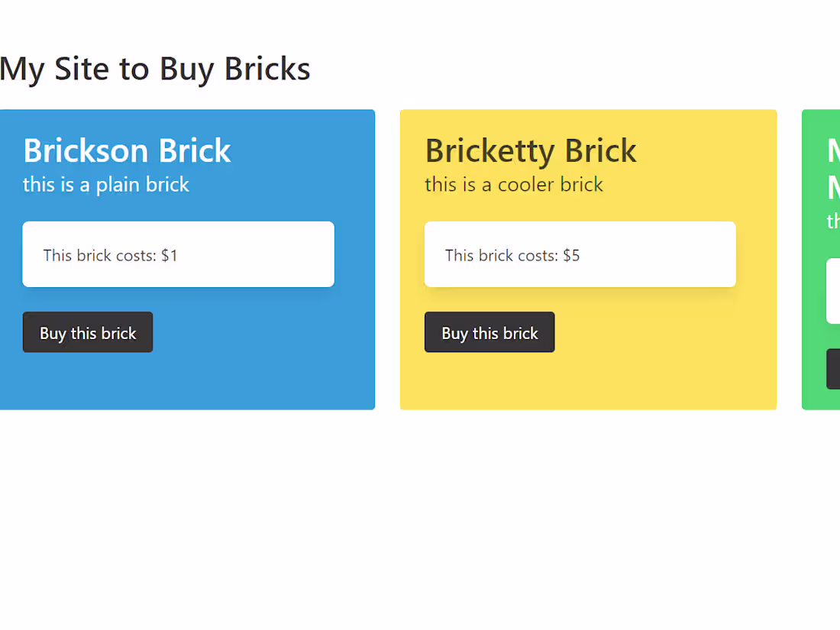Click the subtitle reading this is a cooler brick
The width and height of the screenshot is (840, 630).
point(513,184)
